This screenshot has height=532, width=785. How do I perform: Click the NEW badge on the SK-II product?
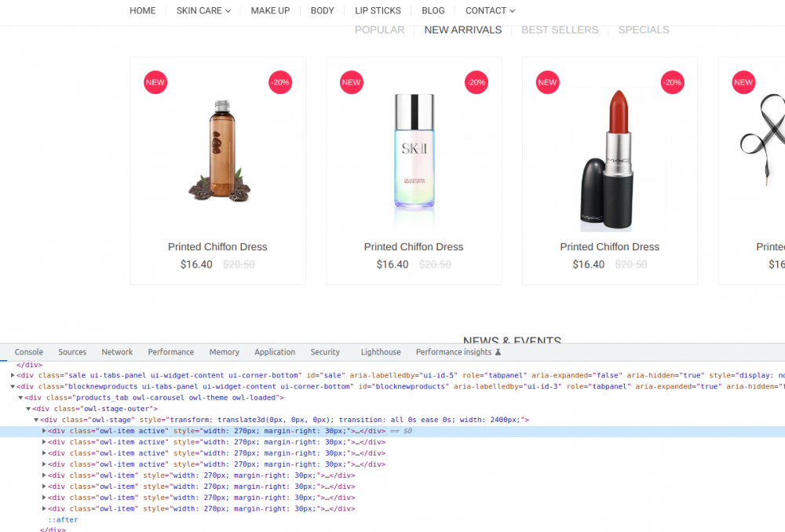[x=351, y=82]
